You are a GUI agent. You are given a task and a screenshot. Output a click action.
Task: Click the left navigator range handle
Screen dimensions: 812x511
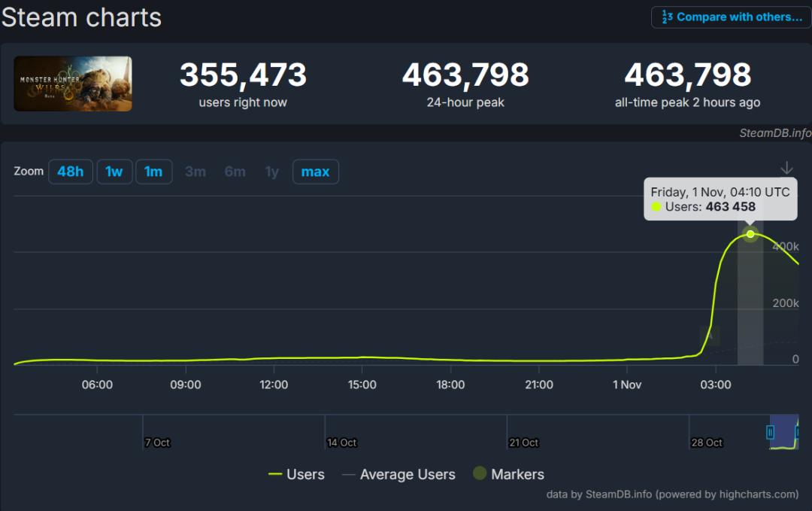click(x=771, y=432)
